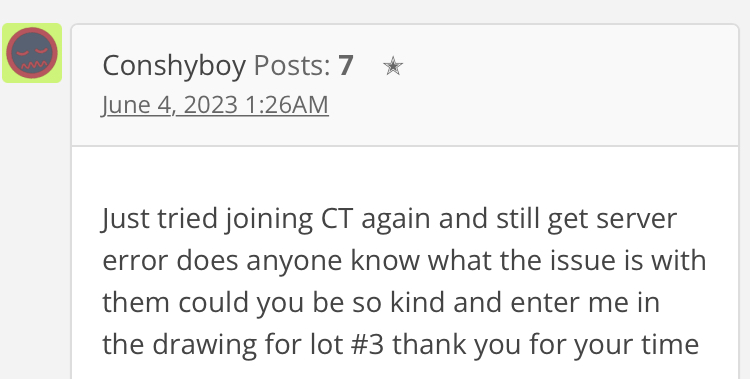Click the line starting 'Just tried joining'
This screenshot has width=750, height=379.
pos(389,219)
